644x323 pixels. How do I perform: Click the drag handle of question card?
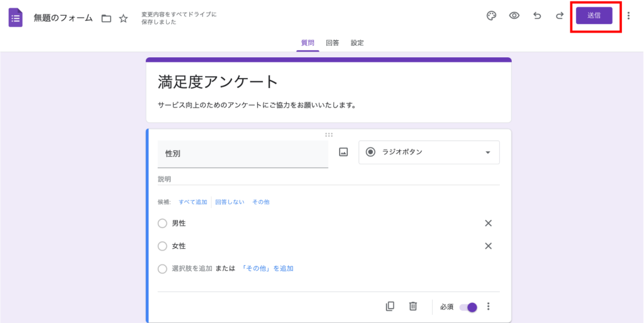[x=328, y=134]
